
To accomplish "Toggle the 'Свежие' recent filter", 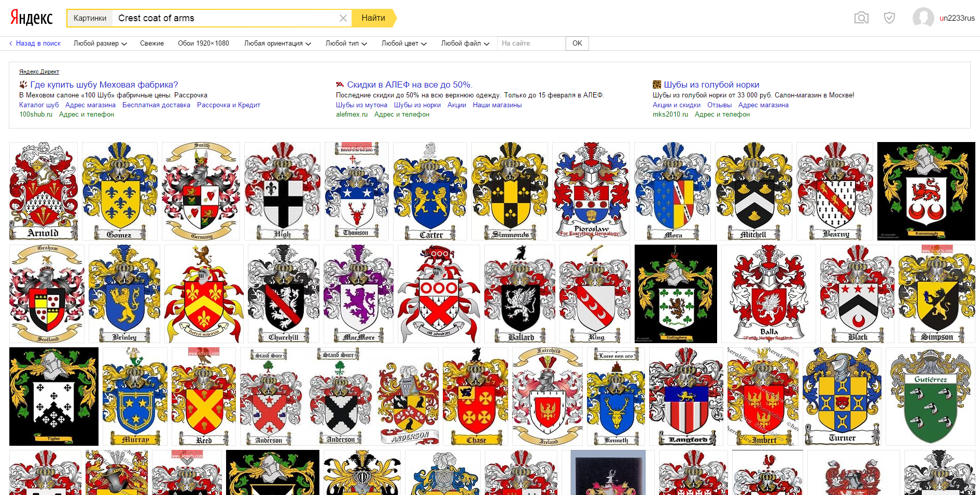I will tap(152, 44).
